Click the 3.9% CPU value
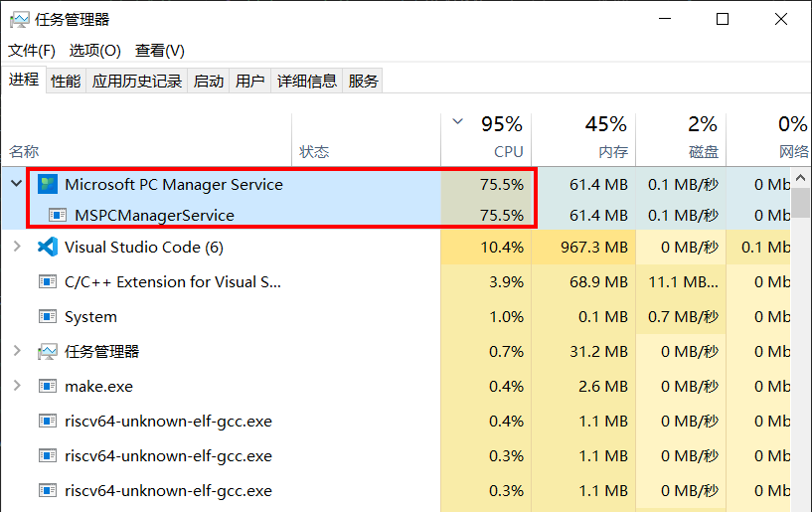The image size is (812, 512). pyautogui.click(x=507, y=282)
